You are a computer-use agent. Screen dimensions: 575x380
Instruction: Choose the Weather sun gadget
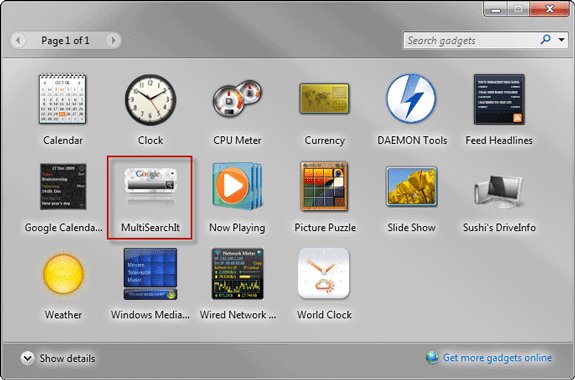click(x=63, y=274)
